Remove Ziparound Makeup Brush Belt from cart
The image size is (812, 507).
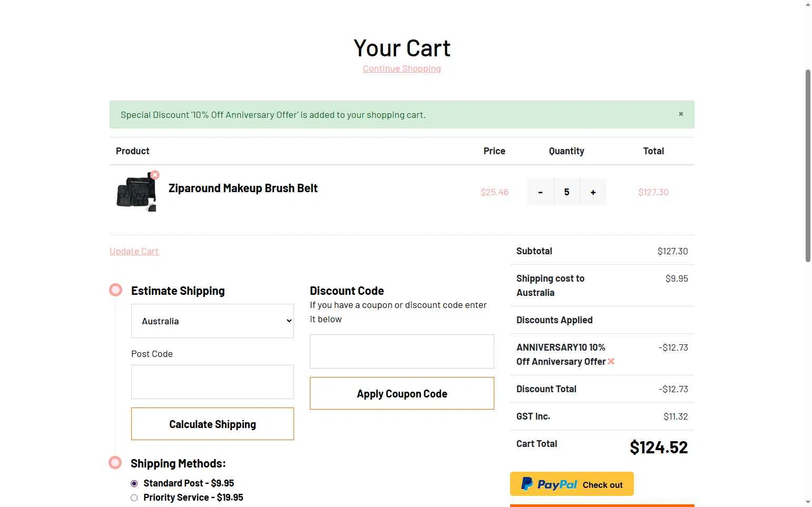155,175
